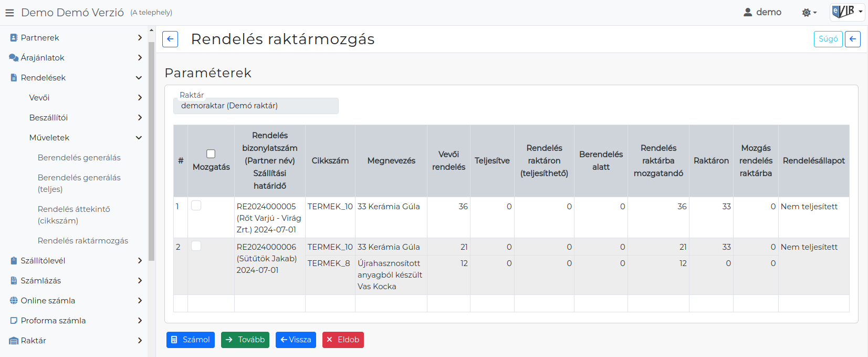
Task: Open Berendelés generálás menu item
Action: (79, 158)
